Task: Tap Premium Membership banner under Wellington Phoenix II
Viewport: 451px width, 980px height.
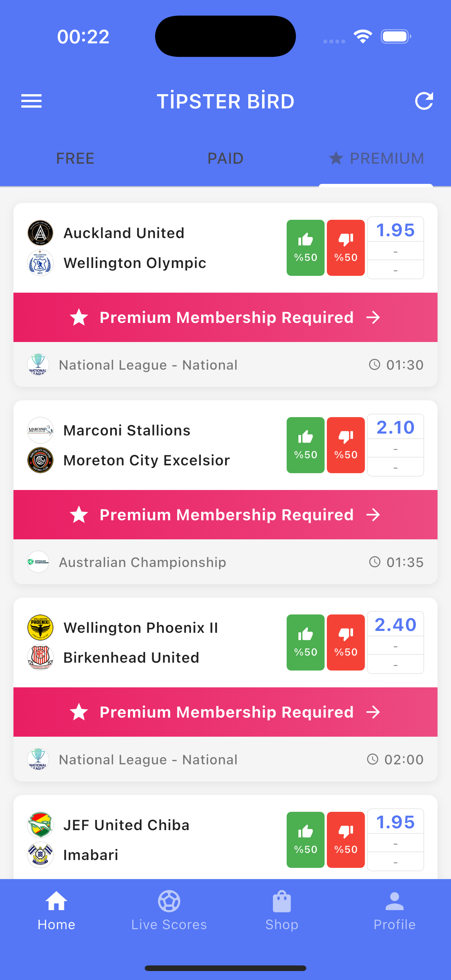Action: click(x=225, y=712)
